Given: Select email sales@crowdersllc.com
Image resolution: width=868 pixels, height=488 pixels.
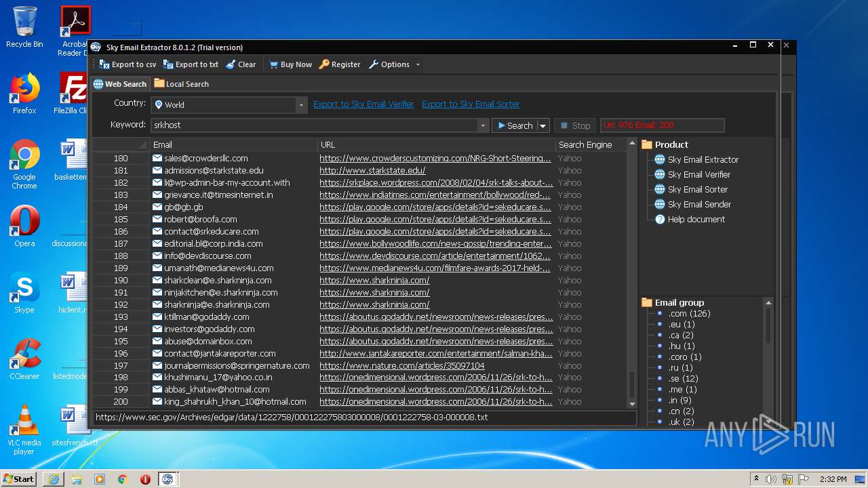Looking at the screenshot, I should click(205, 159).
